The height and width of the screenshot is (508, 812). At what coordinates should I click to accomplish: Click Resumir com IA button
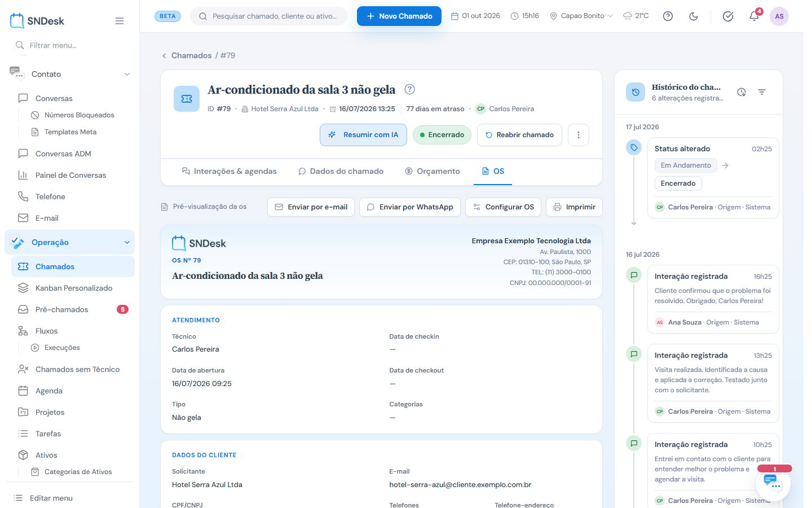pos(363,135)
